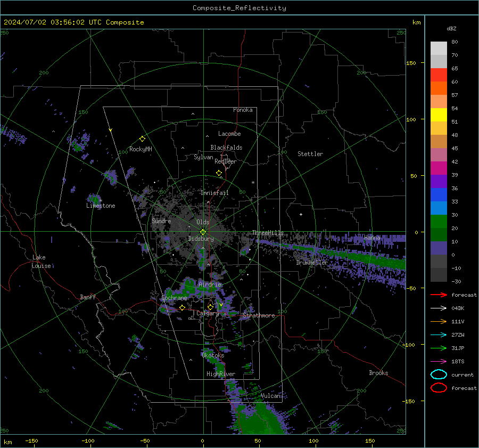
Task: Click the Cochrane town label
Action: [174, 298]
